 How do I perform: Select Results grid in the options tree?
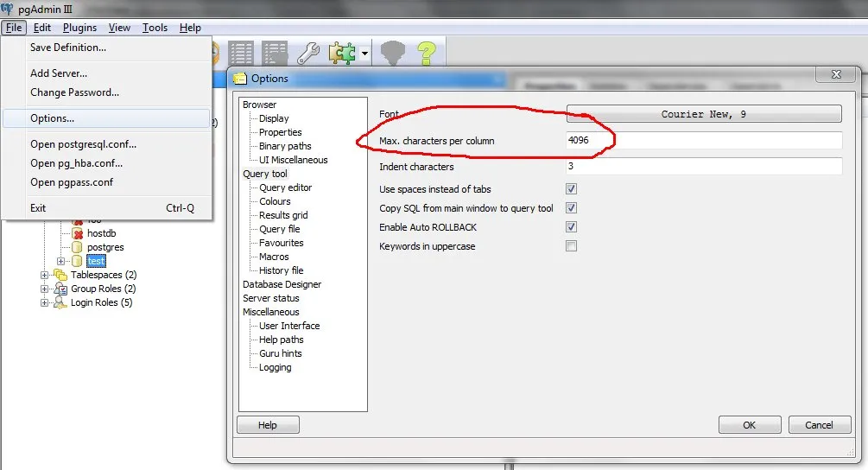[x=283, y=215]
